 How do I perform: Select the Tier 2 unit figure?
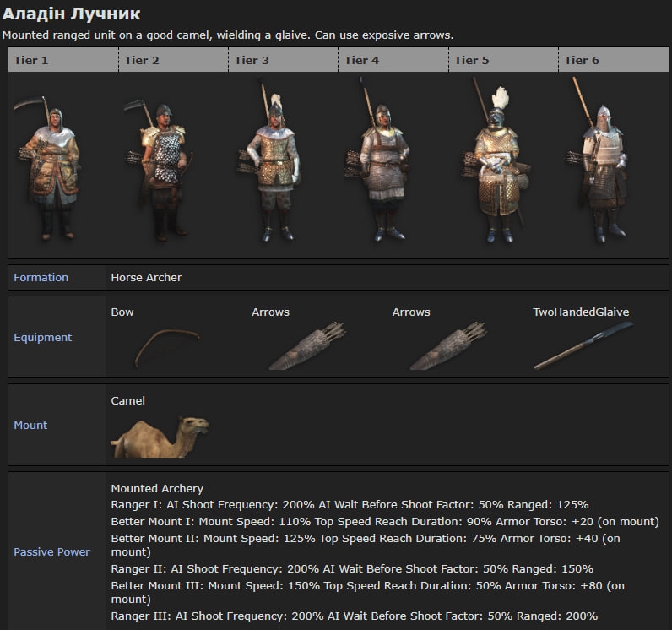point(160,169)
